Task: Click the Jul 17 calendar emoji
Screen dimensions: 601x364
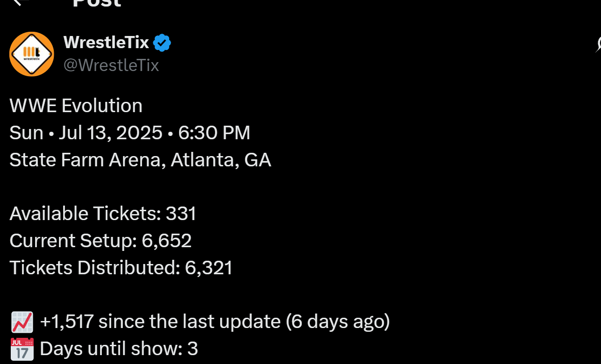Action: coord(21,349)
